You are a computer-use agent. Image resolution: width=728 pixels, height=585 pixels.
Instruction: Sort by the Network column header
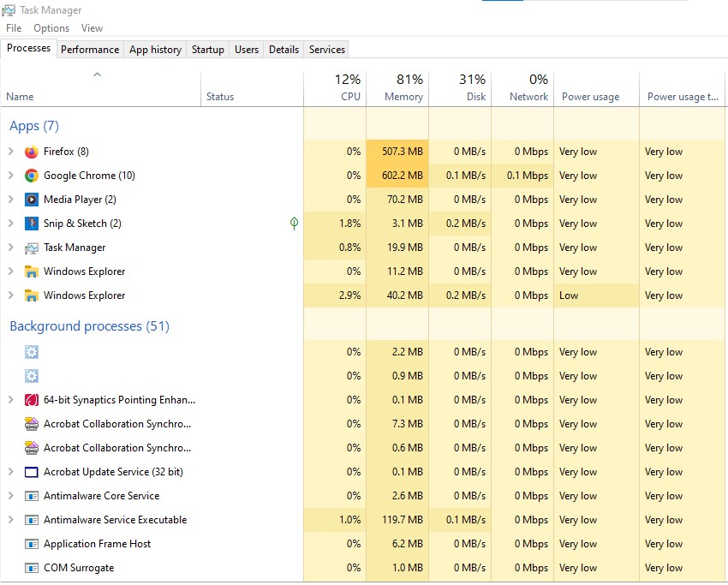522,88
